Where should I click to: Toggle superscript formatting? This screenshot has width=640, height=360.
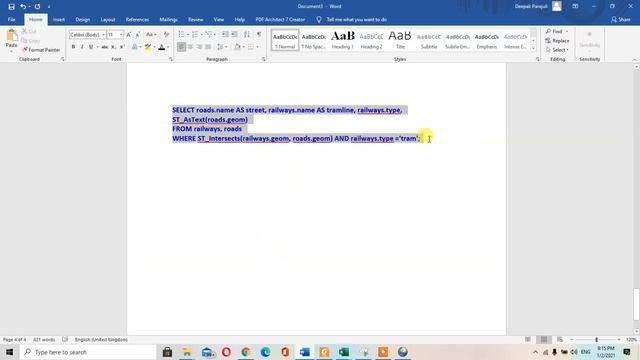[122, 47]
